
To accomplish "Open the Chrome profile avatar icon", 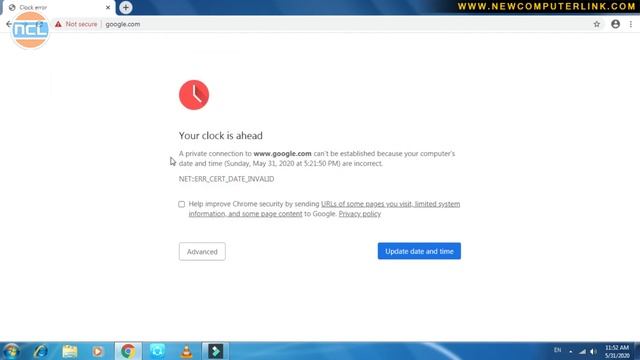I will (x=616, y=24).
